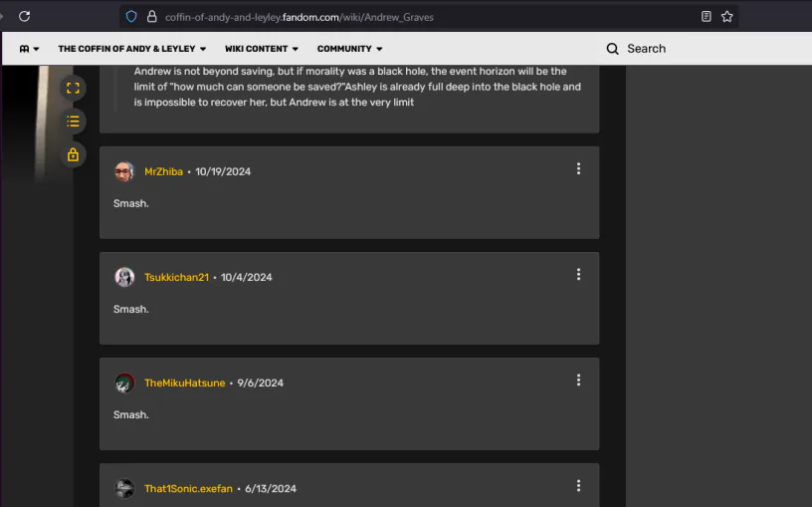Open TheMikuHatsune's avatar image
The width and height of the screenshot is (812, 507).
click(x=124, y=383)
